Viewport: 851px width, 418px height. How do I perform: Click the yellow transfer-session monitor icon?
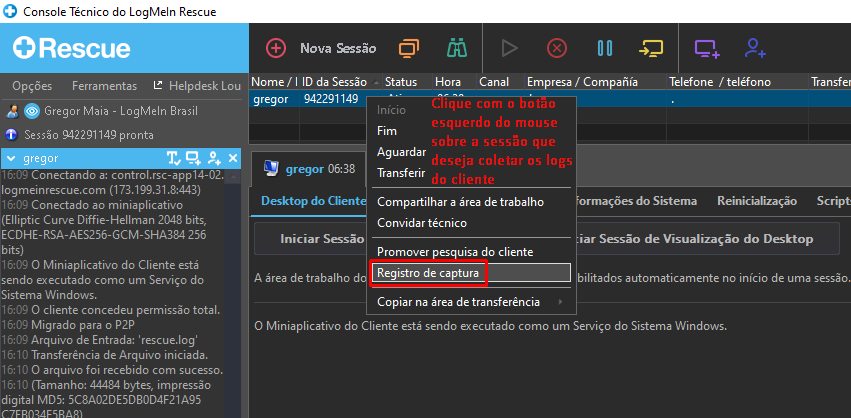click(650, 48)
